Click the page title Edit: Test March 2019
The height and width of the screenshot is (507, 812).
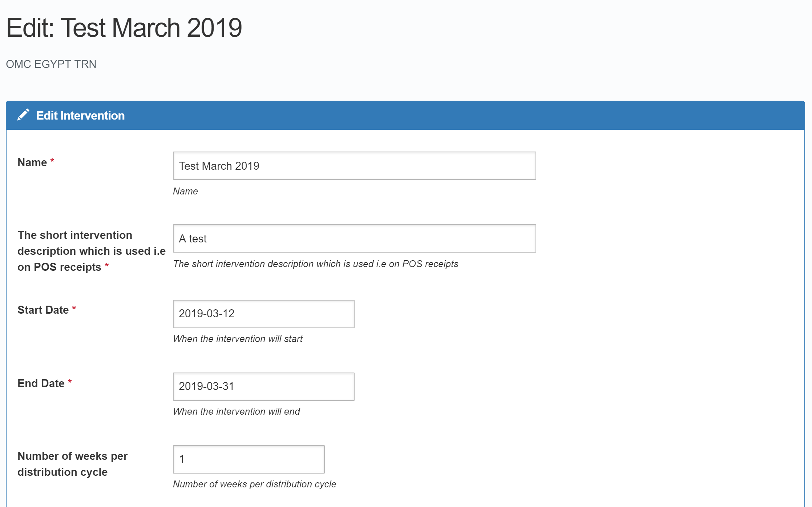[x=124, y=28]
